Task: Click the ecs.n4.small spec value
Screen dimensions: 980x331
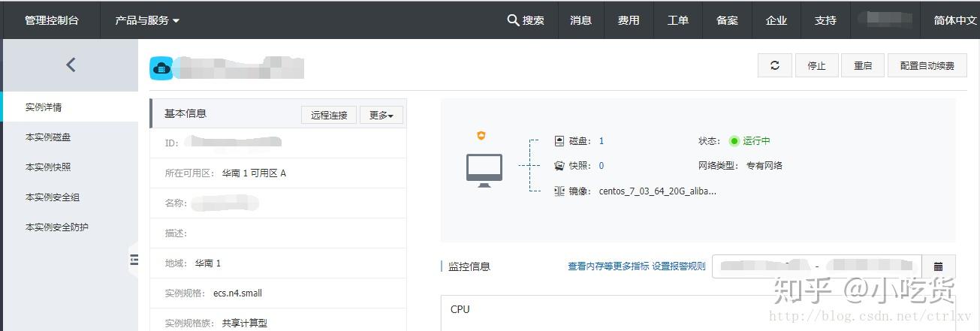Action: pos(237,293)
